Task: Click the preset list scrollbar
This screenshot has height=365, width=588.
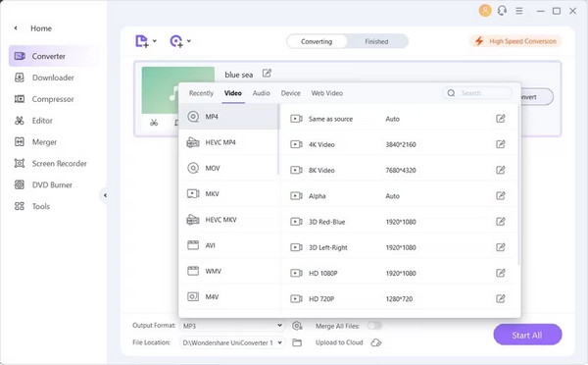Action: pyautogui.click(x=519, y=185)
